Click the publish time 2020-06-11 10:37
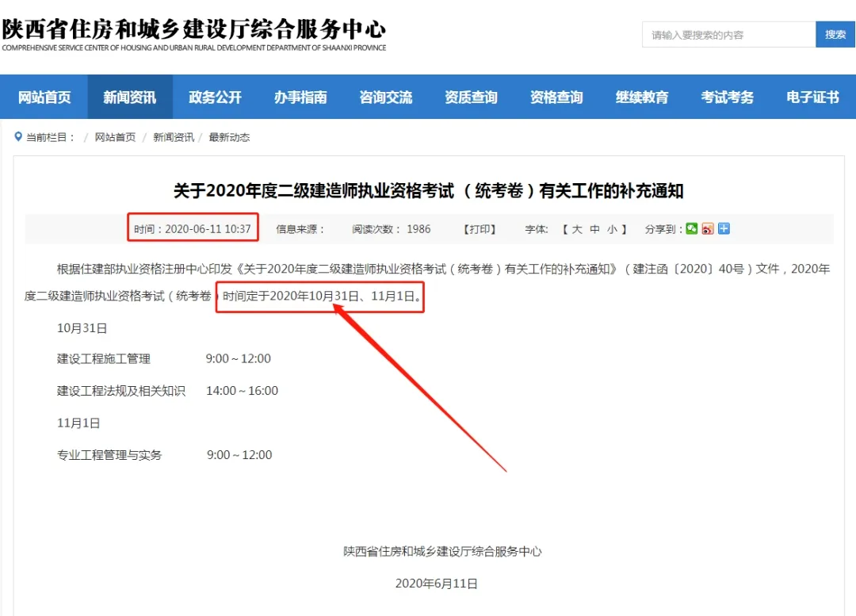 tap(192, 229)
